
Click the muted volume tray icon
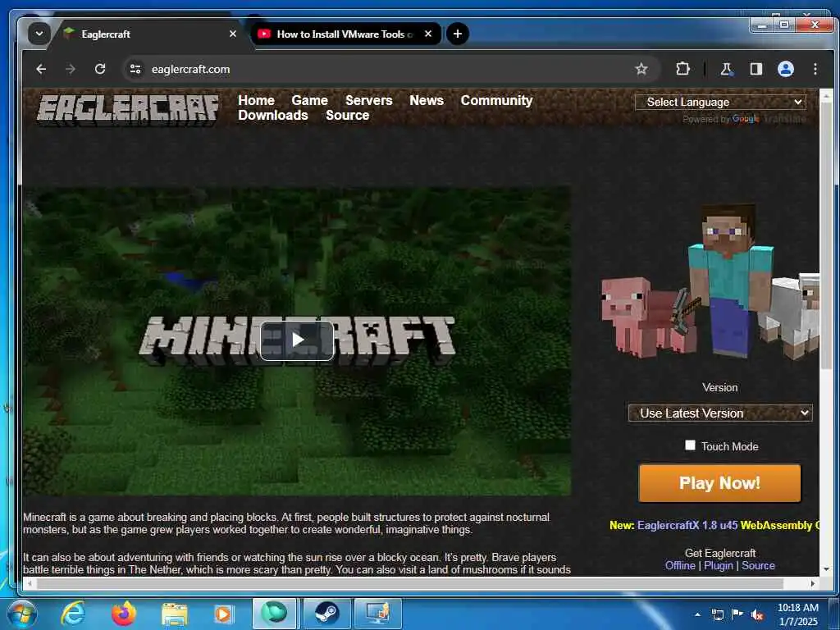coord(757,614)
